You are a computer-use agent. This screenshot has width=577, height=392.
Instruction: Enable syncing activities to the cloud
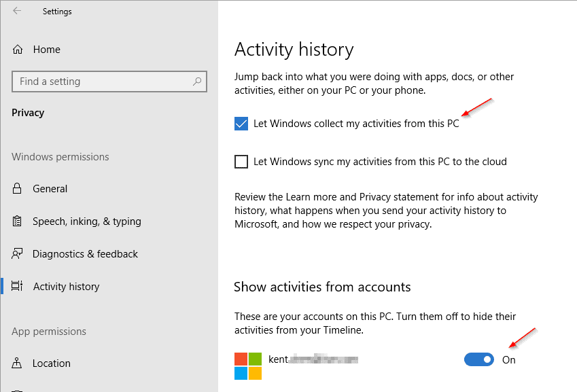point(241,162)
